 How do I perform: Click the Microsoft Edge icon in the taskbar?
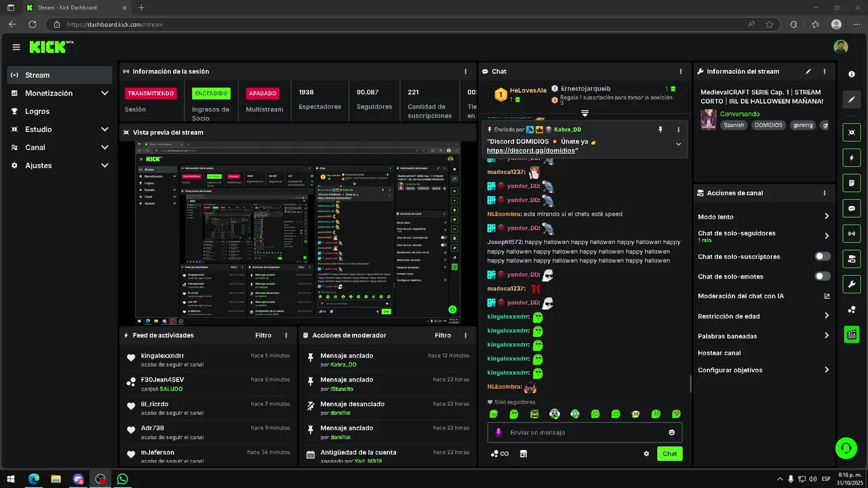(34, 479)
